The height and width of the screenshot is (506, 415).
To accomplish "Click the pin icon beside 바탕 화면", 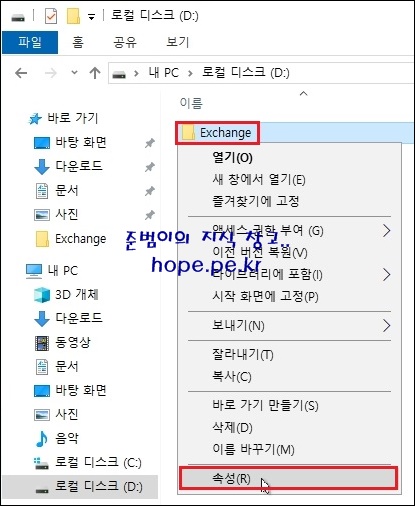I will [150, 143].
